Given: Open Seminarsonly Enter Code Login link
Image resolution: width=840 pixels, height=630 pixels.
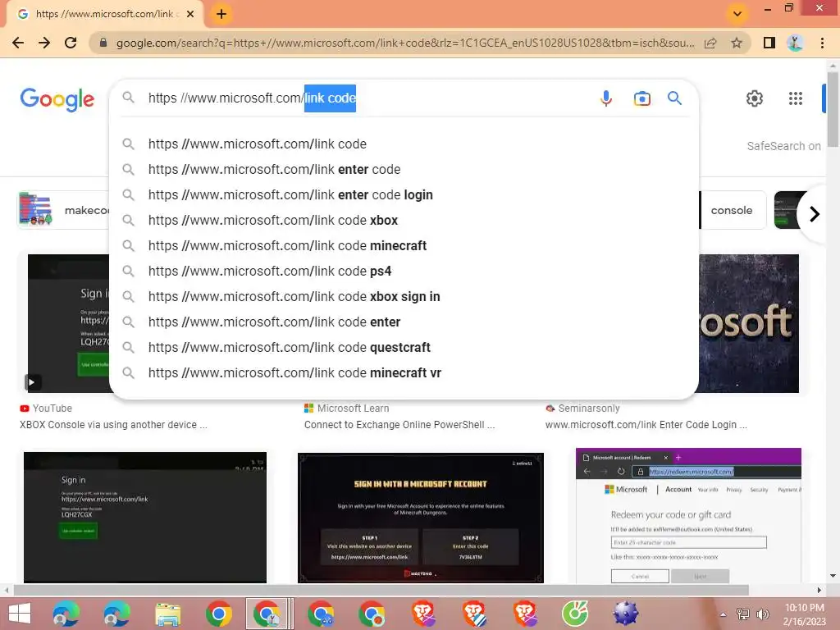Looking at the screenshot, I should point(646,425).
